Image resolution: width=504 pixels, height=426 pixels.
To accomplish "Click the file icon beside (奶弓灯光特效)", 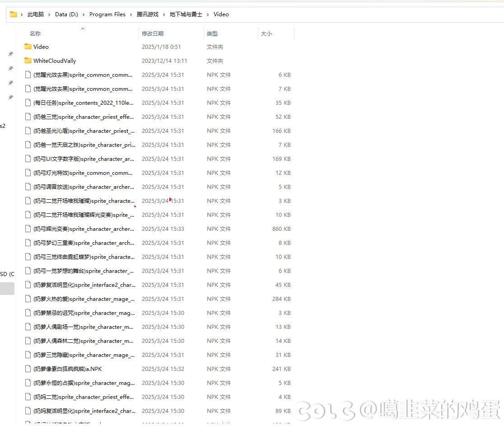I will click(x=28, y=173).
